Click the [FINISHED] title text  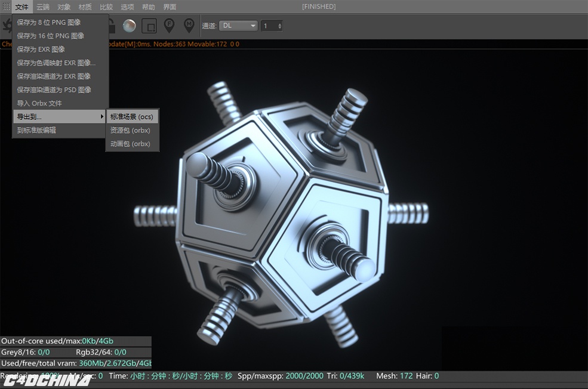[319, 7]
